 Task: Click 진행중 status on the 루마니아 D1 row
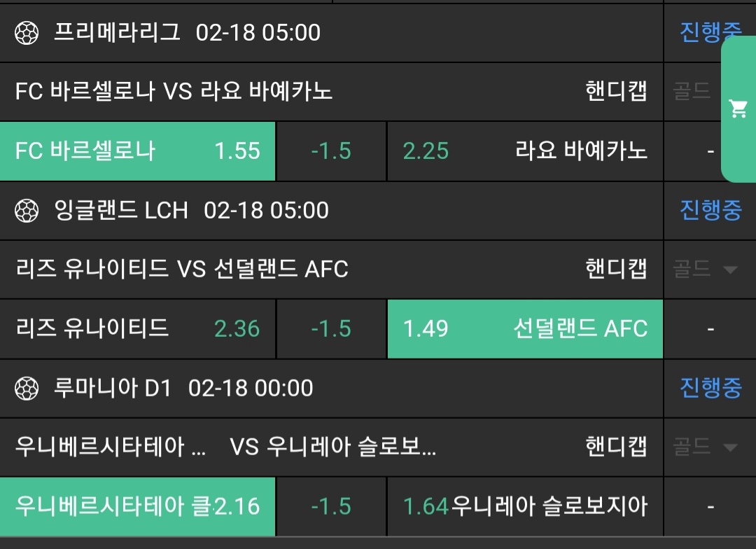[710, 388]
